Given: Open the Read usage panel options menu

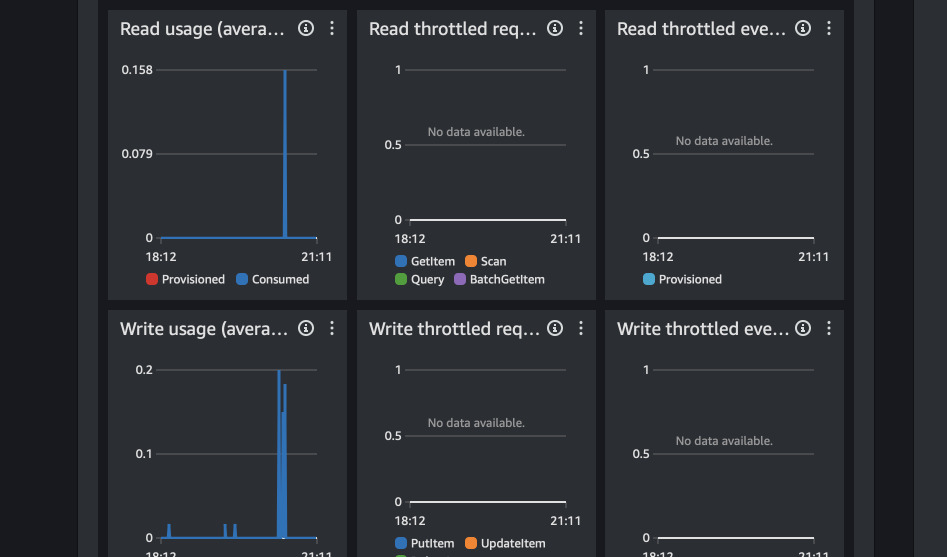Looking at the screenshot, I should click(x=332, y=29).
